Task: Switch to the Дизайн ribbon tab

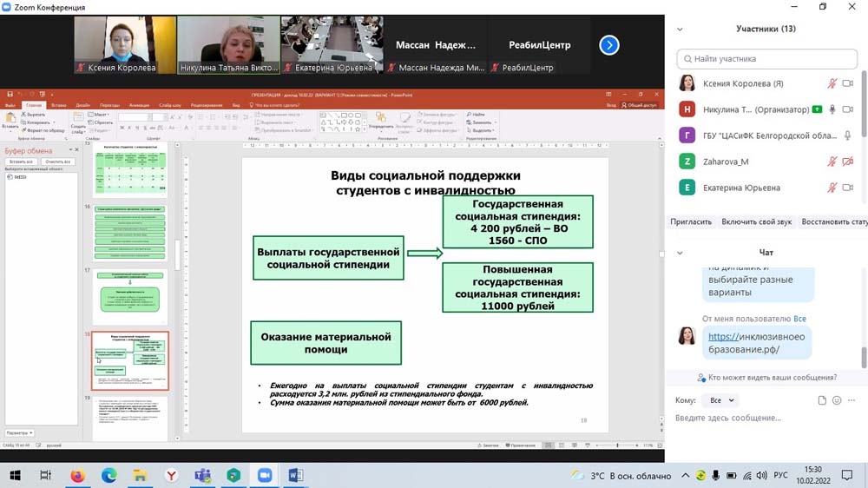Action: tap(82, 105)
